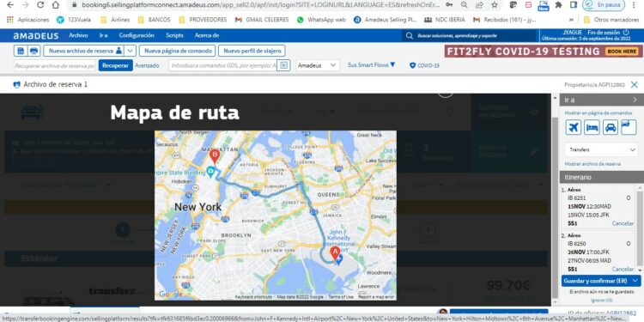Reload the page in Chrome
This screenshot has width=644, height=322.
point(40,5)
